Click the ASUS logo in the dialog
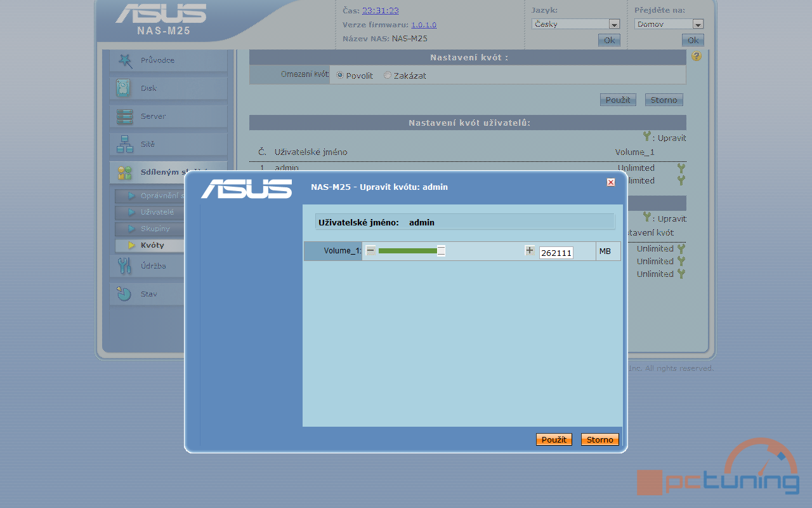The width and height of the screenshot is (812, 508). 247,189
